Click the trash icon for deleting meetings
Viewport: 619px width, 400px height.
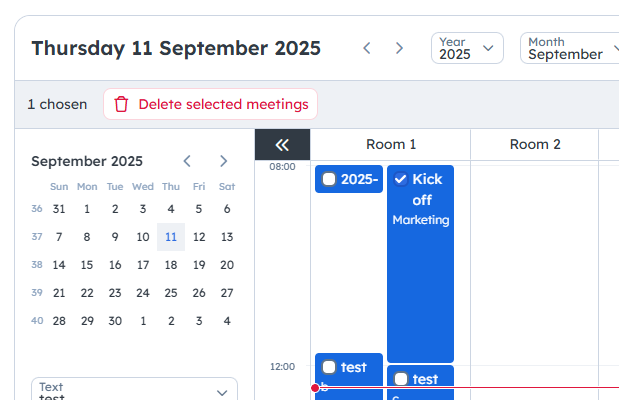121,104
